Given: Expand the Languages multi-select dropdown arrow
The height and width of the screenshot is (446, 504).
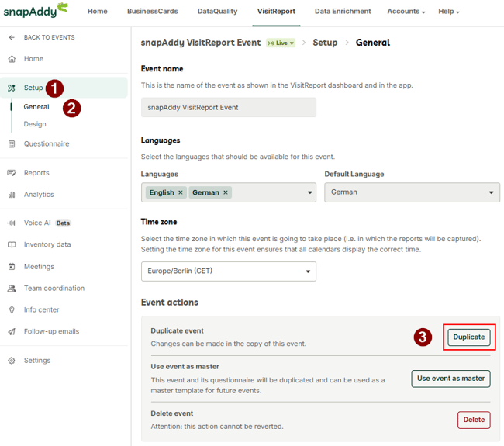Looking at the screenshot, I should (309, 192).
